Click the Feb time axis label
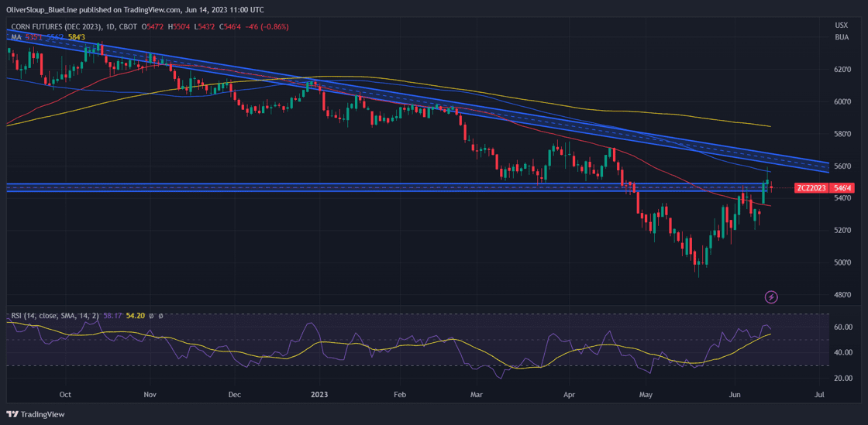Viewport: 868px width, 425px height. pos(400,395)
